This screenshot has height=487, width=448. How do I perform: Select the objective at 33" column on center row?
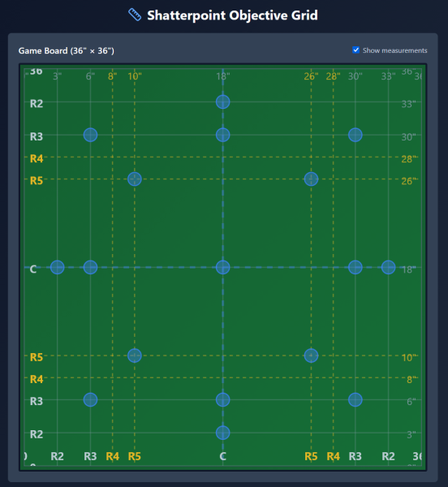pos(389,267)
